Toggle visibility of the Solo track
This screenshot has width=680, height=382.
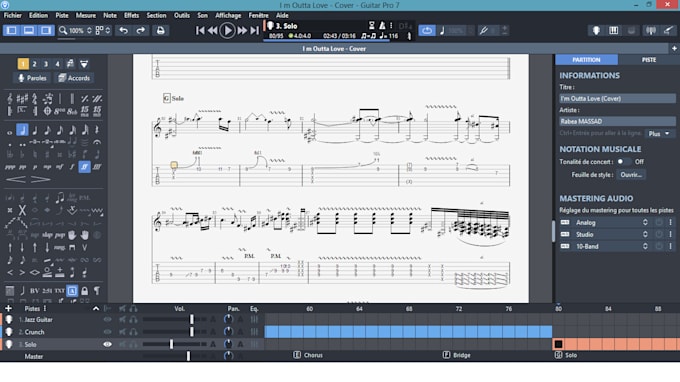pos(107,344)
